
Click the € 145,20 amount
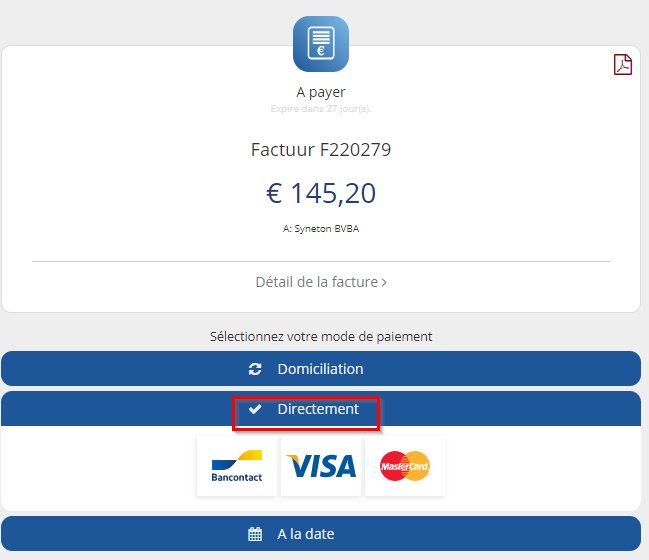point(321,193)
